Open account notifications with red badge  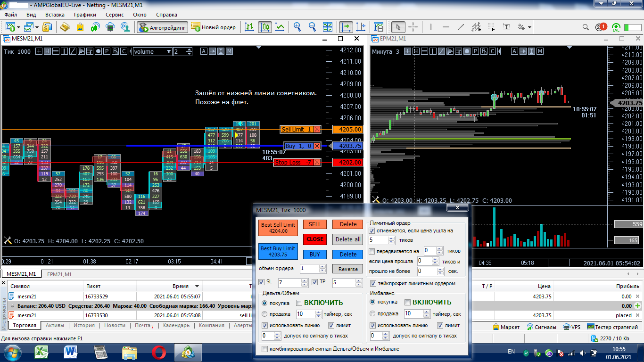[x=601, y=27]
